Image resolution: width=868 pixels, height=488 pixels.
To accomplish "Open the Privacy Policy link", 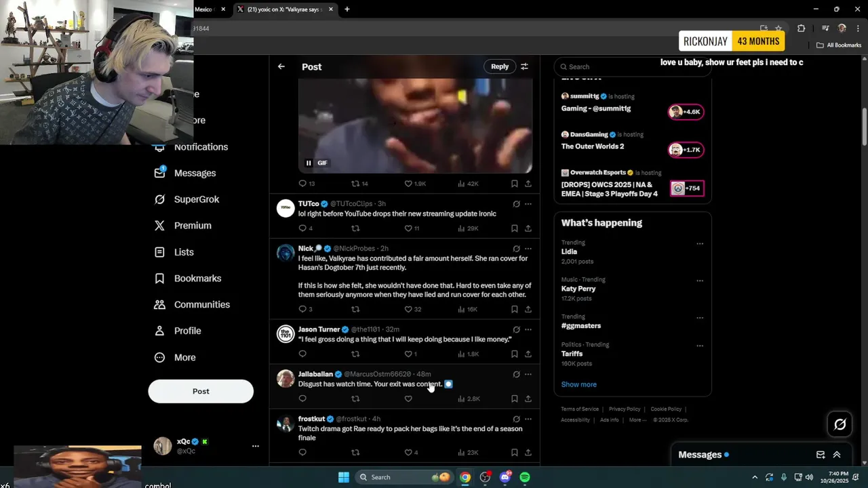I will (625, 409).
